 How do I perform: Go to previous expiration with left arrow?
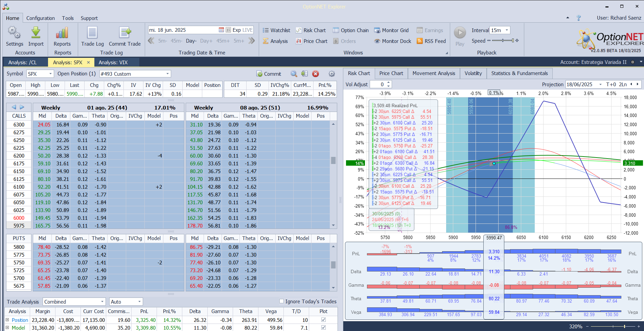(x=14, y=107)
